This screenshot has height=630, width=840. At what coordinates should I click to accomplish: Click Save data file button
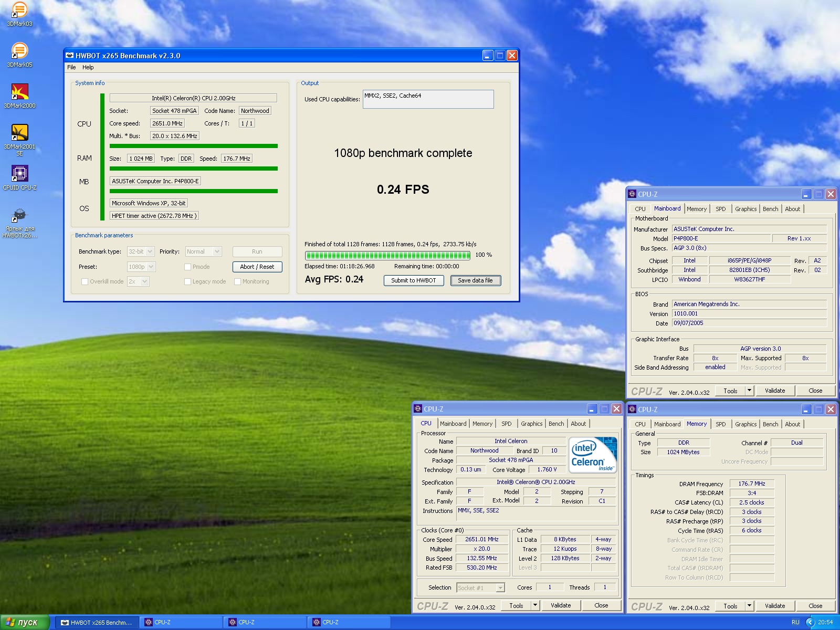coord(475,280)
